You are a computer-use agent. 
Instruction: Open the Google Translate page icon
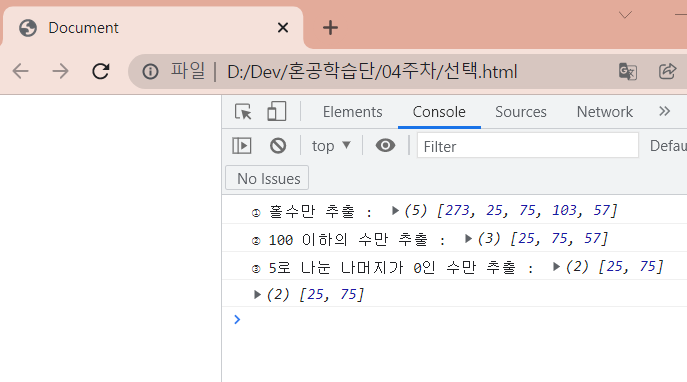[627, 71]
